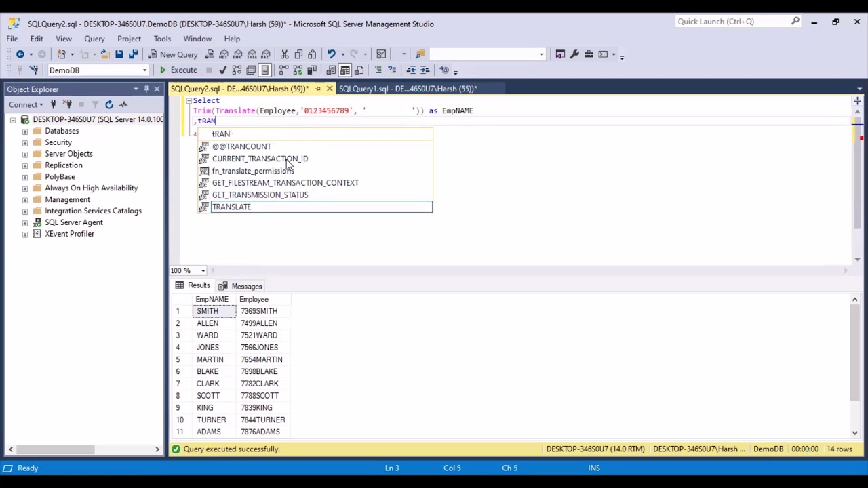Expand the Server Objects node
Viewport: 868px width, 488px height.
(25, 154)
